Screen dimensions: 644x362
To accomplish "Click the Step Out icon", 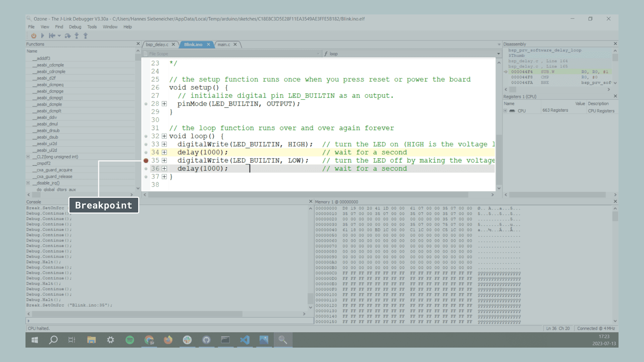I will (86, 36).
